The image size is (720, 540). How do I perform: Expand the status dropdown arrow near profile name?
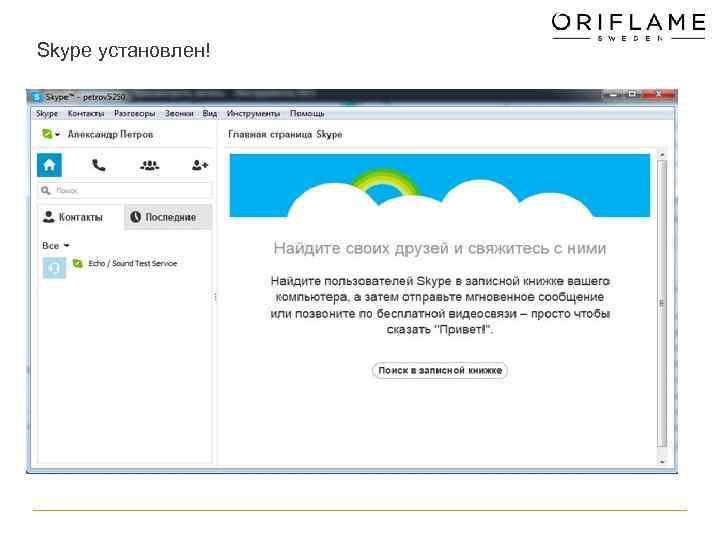[57, 135]
